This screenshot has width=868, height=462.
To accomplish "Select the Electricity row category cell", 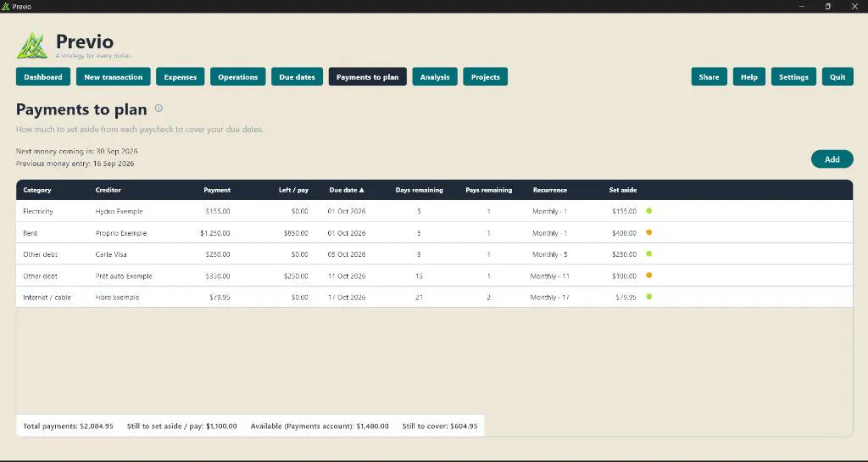I will [x=38, y=211].
